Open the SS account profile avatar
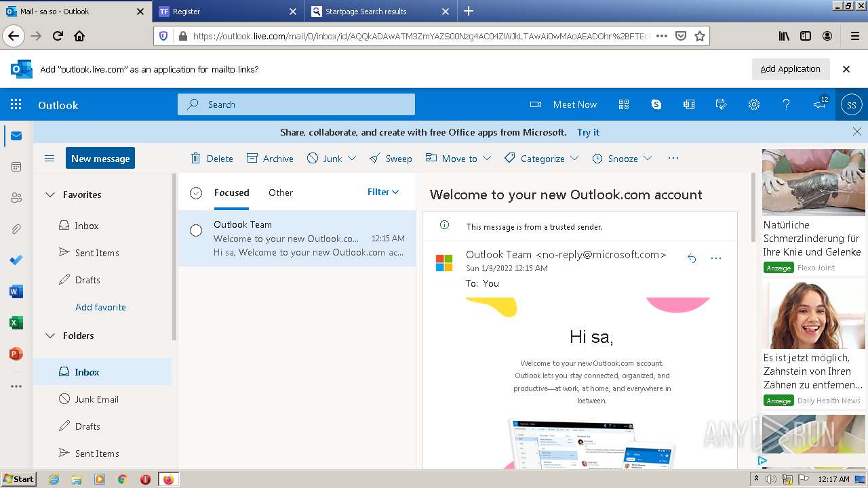868x488 pixels. [852, 104]
